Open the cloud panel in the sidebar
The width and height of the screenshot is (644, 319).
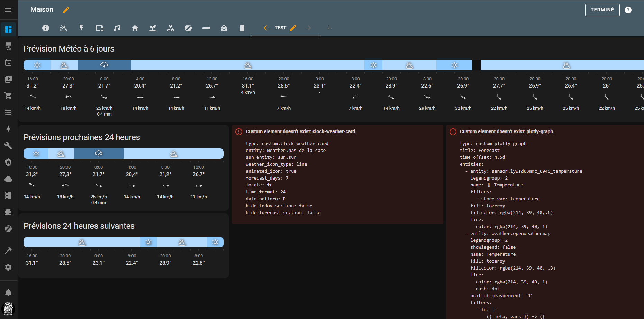point(8,179)
